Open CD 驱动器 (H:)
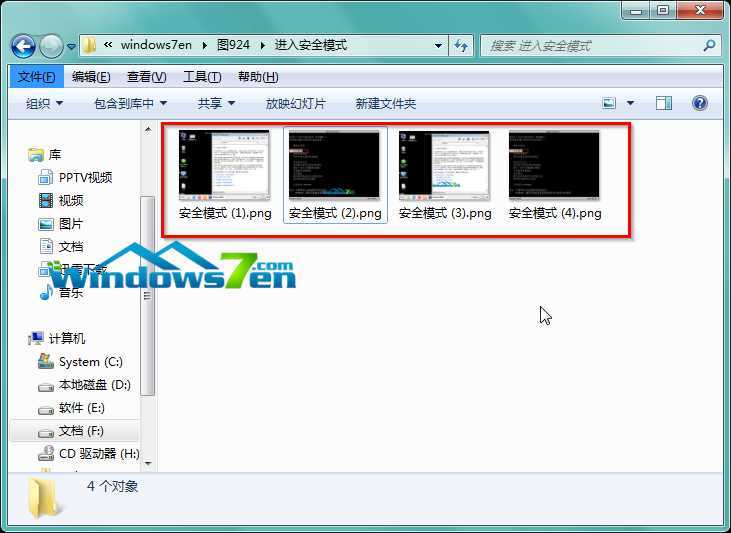 [x=99, y=453]
